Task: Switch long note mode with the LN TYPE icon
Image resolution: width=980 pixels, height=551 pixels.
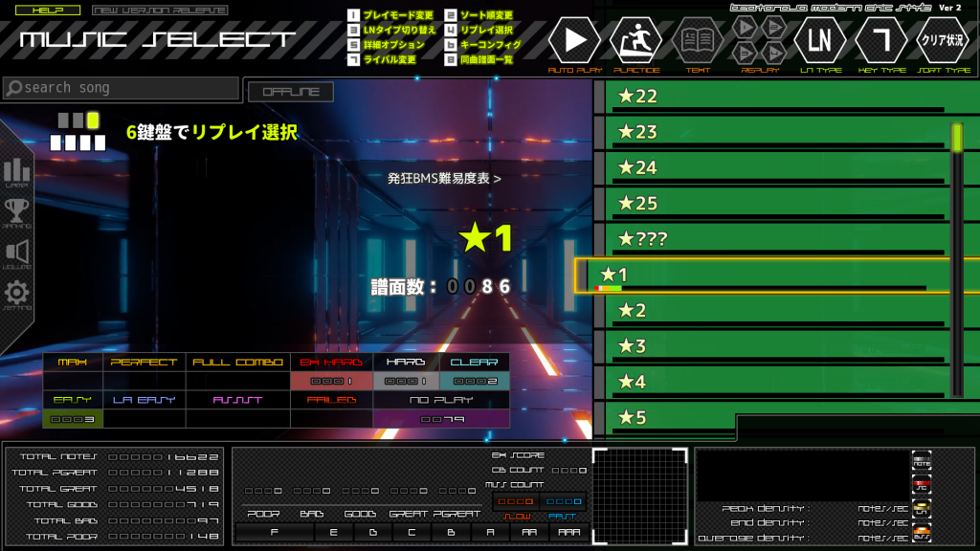Action: point(819,38)
